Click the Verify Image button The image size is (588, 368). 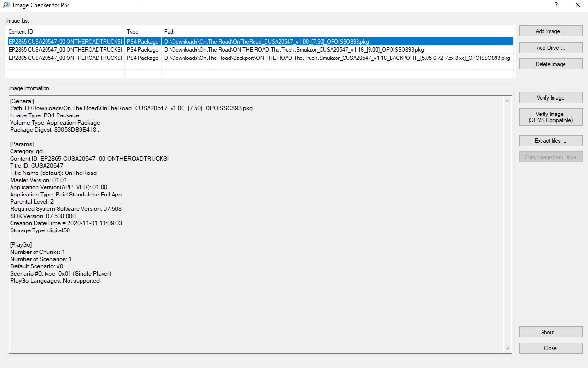(x=551, y=98)
